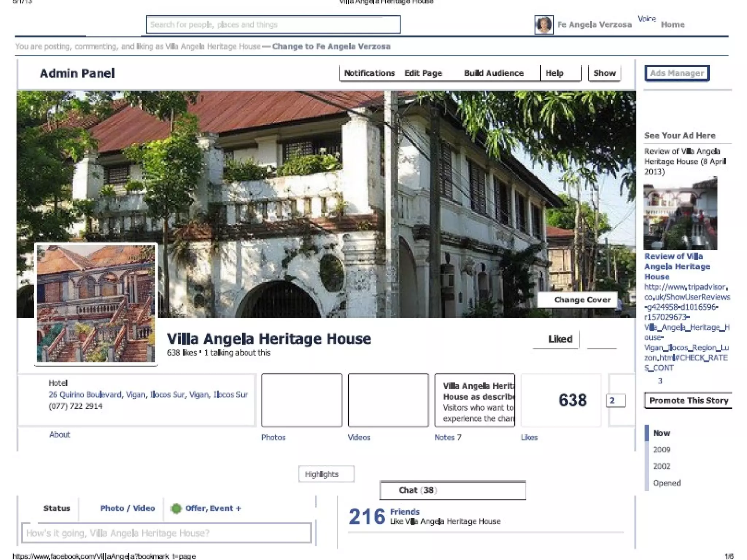Open the Notes preview tile
The height and width of the screenshot is (560, 747).
(x=475, y=400)
